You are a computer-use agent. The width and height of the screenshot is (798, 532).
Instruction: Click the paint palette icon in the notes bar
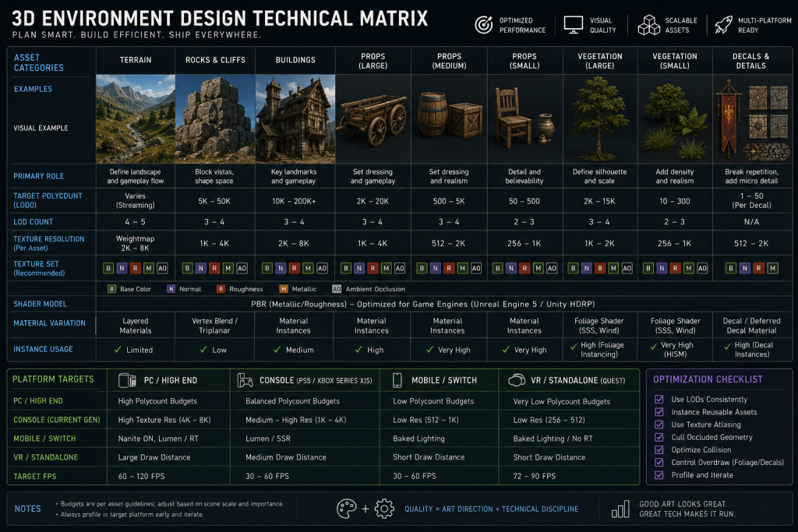[x=347, y=509]
